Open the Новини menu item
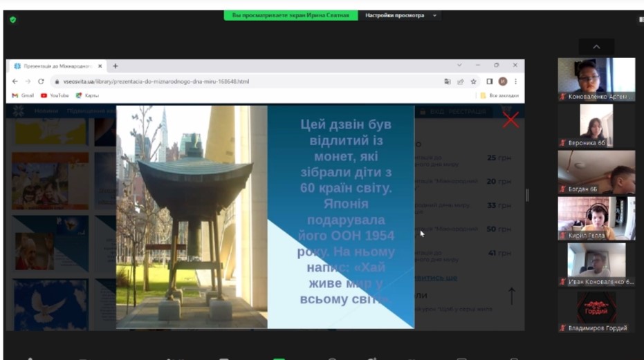 point(46,111)
